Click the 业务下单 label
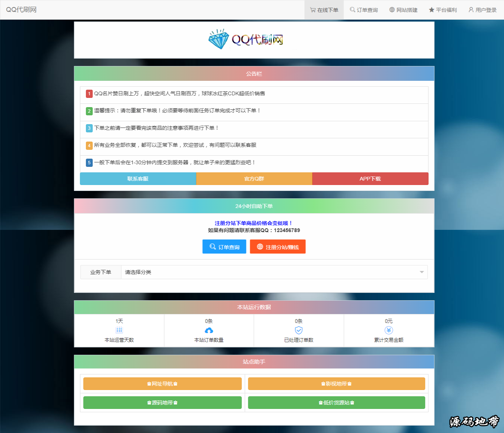Viewport: 504px width, 433px height. coord(101,272)
